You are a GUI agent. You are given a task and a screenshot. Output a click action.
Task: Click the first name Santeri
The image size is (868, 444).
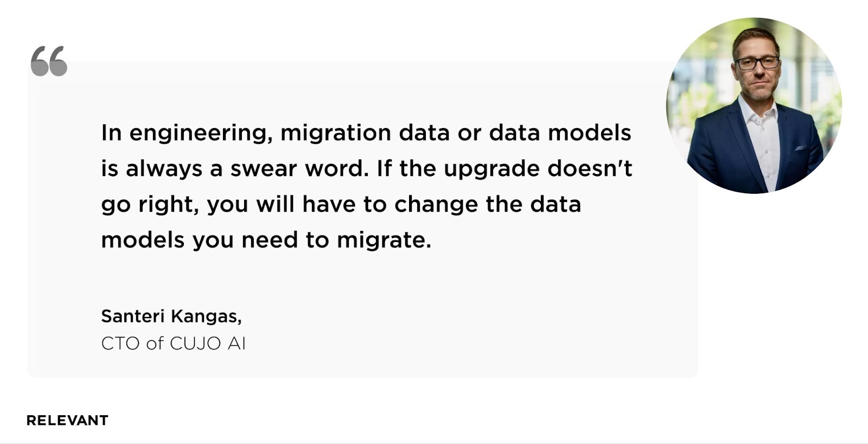(x=132, y=316)
